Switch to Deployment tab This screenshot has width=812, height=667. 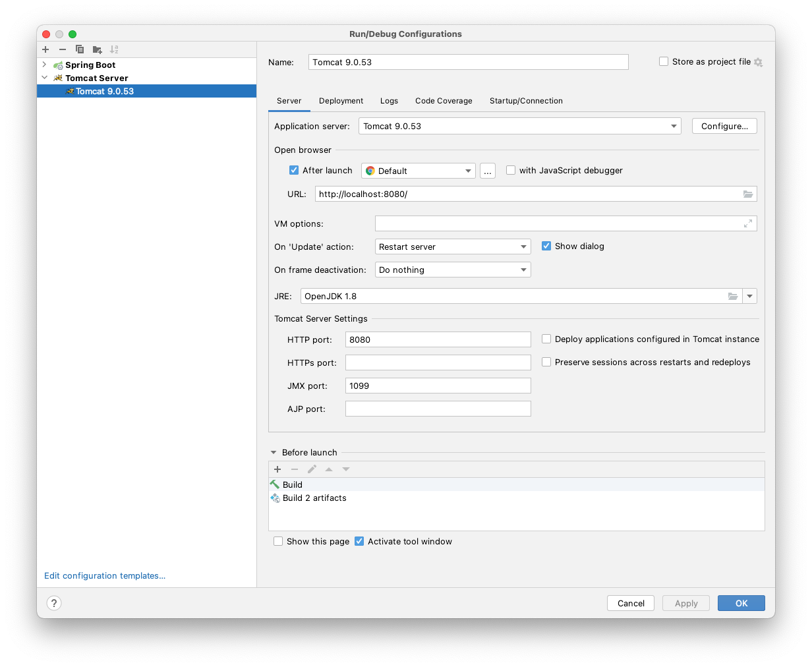point(341,101)
